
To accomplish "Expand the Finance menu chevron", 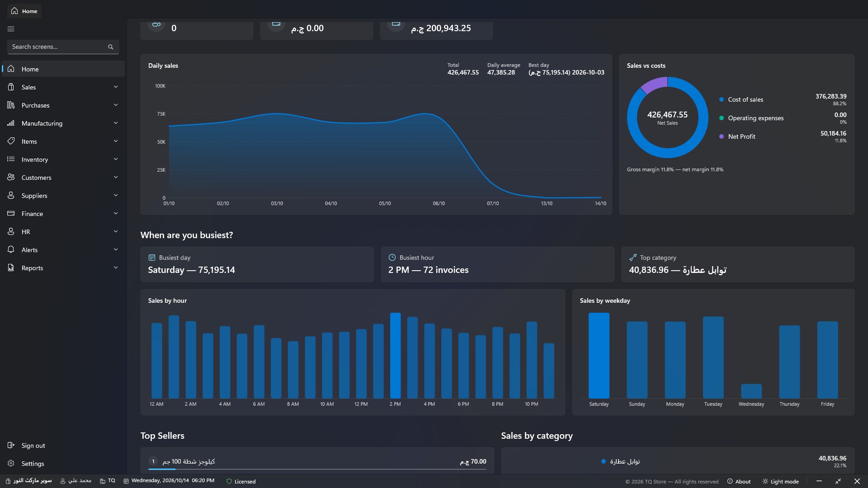I will [x=116, y=213].
